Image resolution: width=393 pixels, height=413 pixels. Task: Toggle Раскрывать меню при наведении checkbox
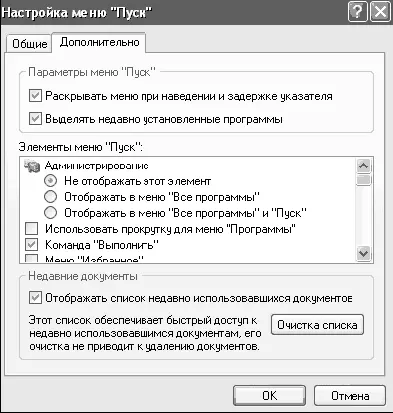(35, 96)
